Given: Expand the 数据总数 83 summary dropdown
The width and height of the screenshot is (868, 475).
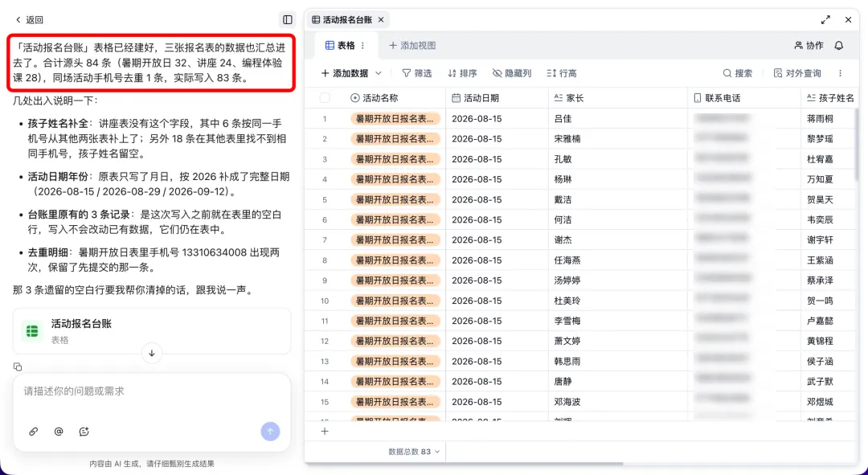Looking at the screenshot, I should 414,452.
